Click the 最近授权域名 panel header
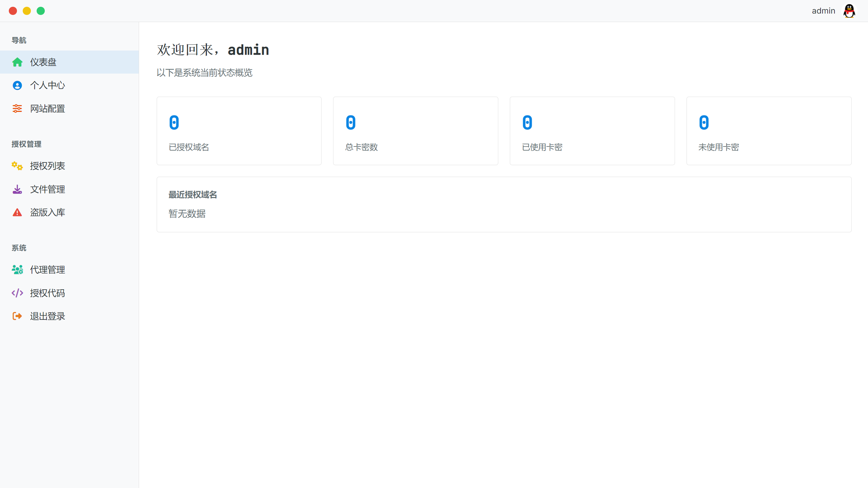This screenshot has height=488, width=868. [x=192, y=195]
